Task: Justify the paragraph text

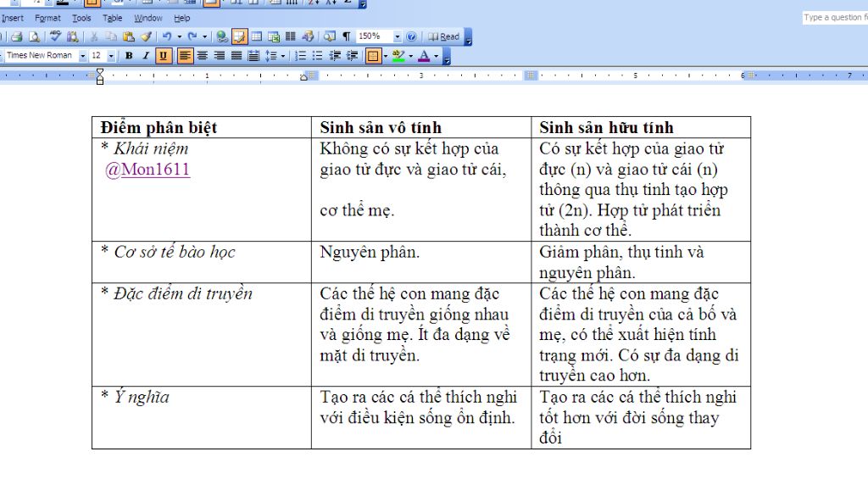Action: coord(236,55)
